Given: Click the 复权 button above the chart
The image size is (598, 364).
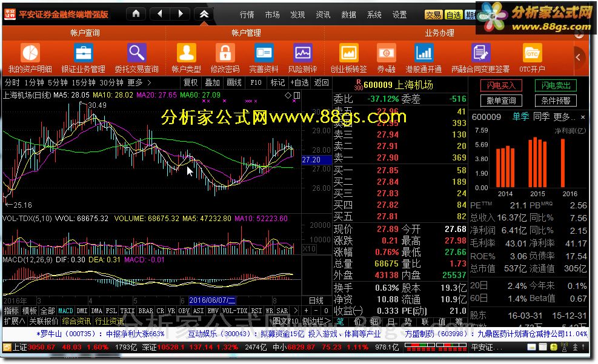Looking at the screenshot, I should tap(190, 82).
